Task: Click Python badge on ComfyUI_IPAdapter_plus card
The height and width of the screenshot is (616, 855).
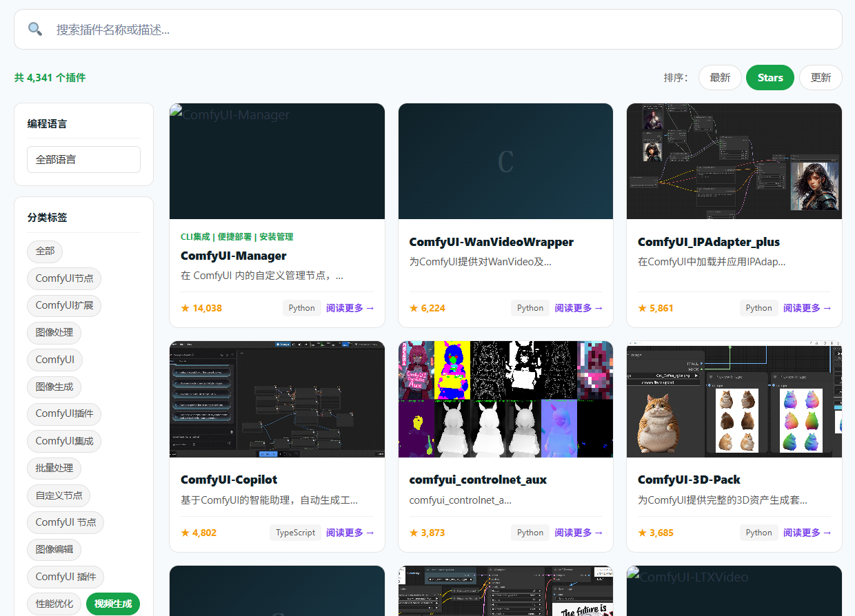Action: [x=759, y=308]
